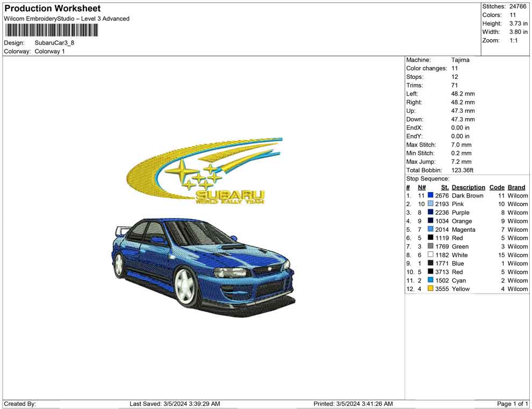Select the Magenta thread chip in stop 5

tap(429, 230)
